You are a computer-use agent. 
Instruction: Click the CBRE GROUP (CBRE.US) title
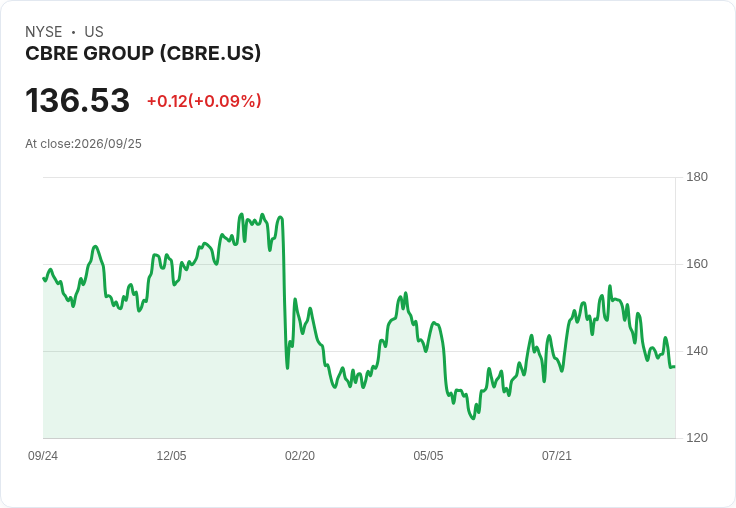[x=143, y=53]
